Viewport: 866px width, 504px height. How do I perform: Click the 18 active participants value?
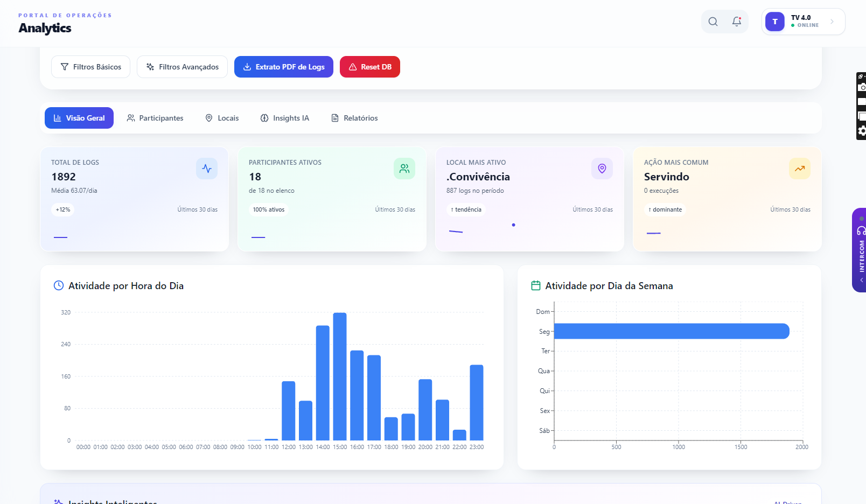[x=255, y=177]
